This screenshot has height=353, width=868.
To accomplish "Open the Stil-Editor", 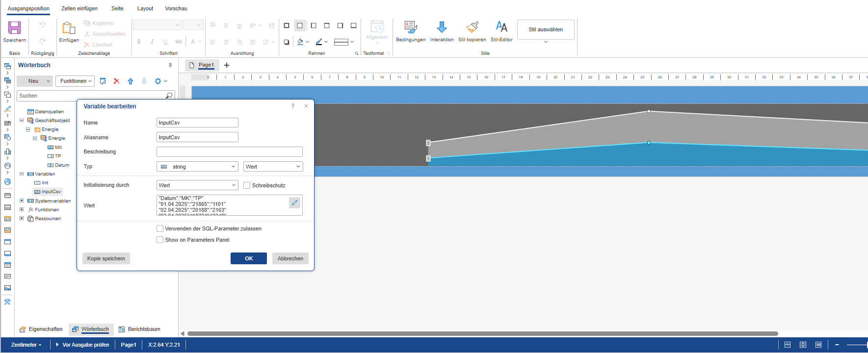I will [x=501, y=27].
